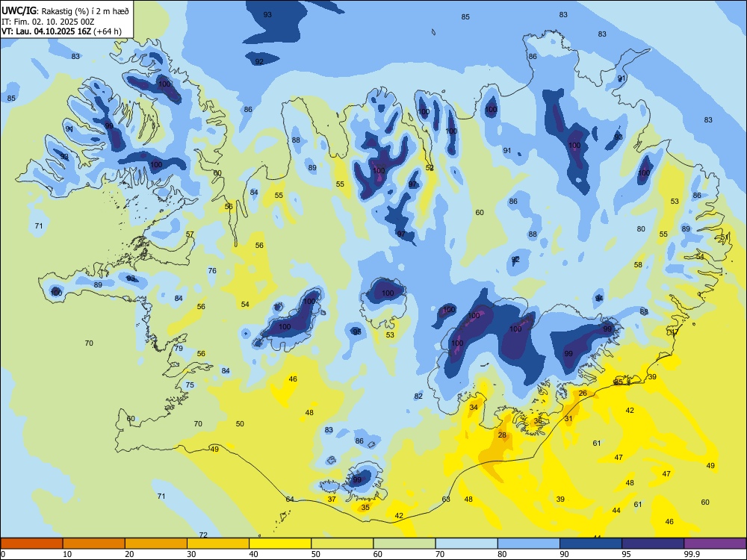Image resolution: width=747 pixels, height=560 pixels.
Task: Click the humidity value 76 on the map
Action: [212, 270]
